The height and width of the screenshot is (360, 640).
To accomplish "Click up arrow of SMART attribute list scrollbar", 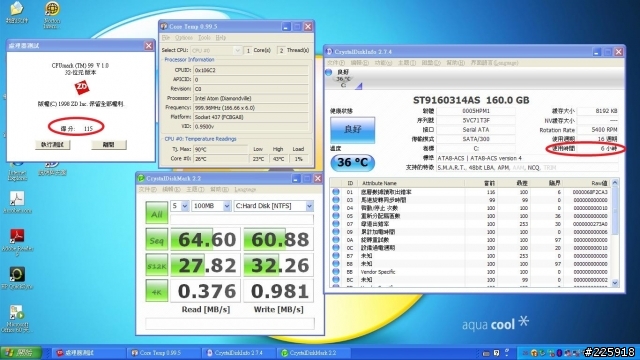I will (x=615, y=183).
